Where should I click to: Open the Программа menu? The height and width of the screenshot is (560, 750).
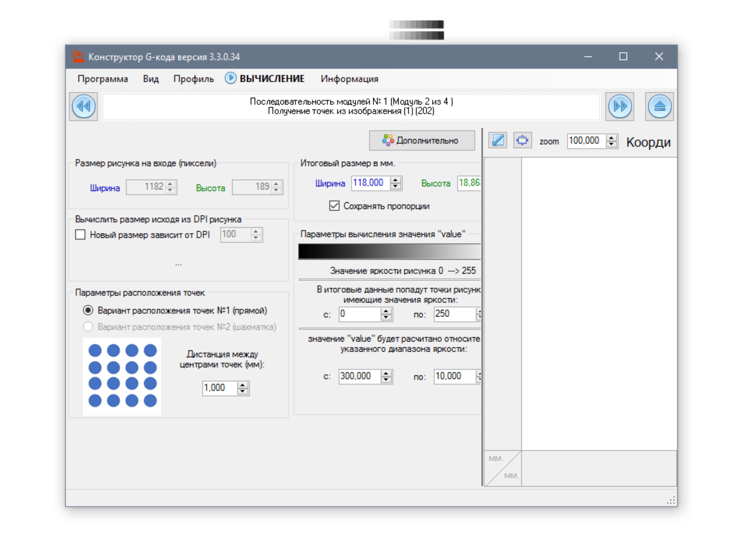[103, 79]
